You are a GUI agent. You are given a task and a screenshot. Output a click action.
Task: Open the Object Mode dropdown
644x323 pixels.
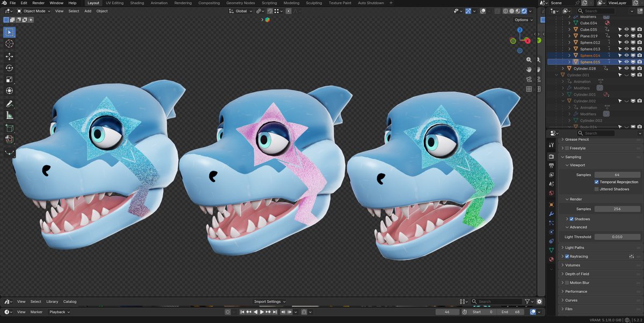34,11
